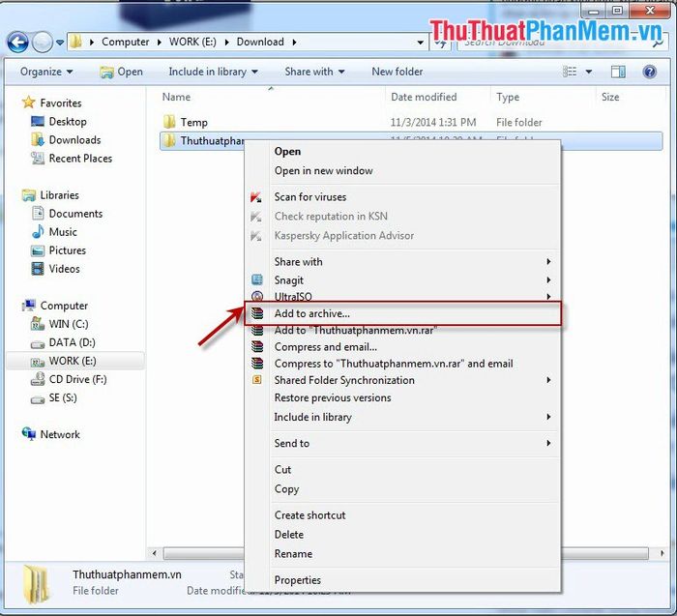Open Shared Folder Synchronization submenu
Screen dimensions: 677x616
pyautogui.click(x=402, y=380)
